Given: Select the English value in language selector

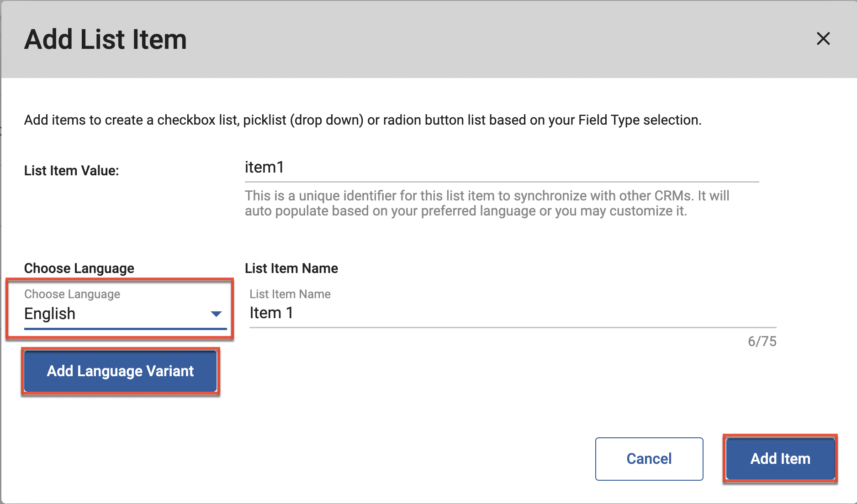Looking at the screenshot, I should [x=50, y=314].
